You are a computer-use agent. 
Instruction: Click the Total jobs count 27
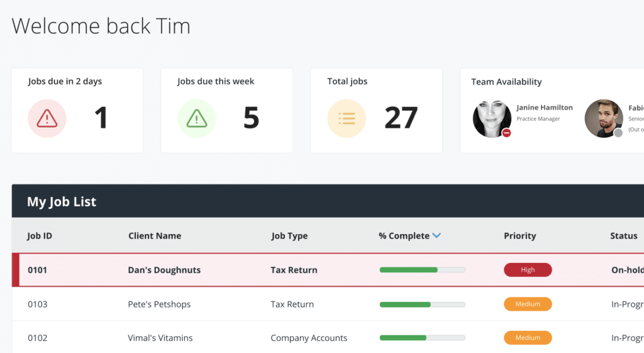click(x=401, y=118)
